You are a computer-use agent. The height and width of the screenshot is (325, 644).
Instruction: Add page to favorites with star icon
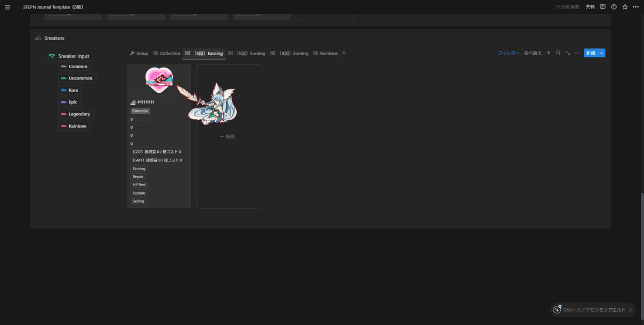tap(625, 7)
